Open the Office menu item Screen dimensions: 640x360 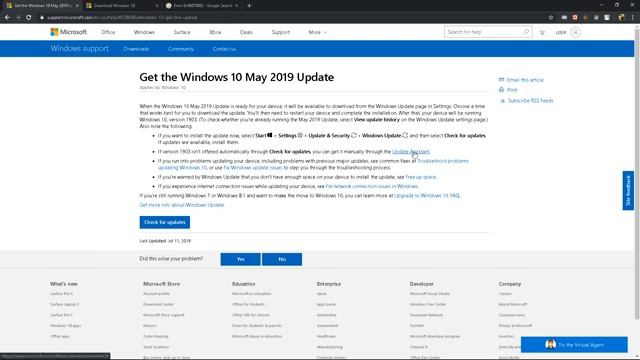pos(108,32)
